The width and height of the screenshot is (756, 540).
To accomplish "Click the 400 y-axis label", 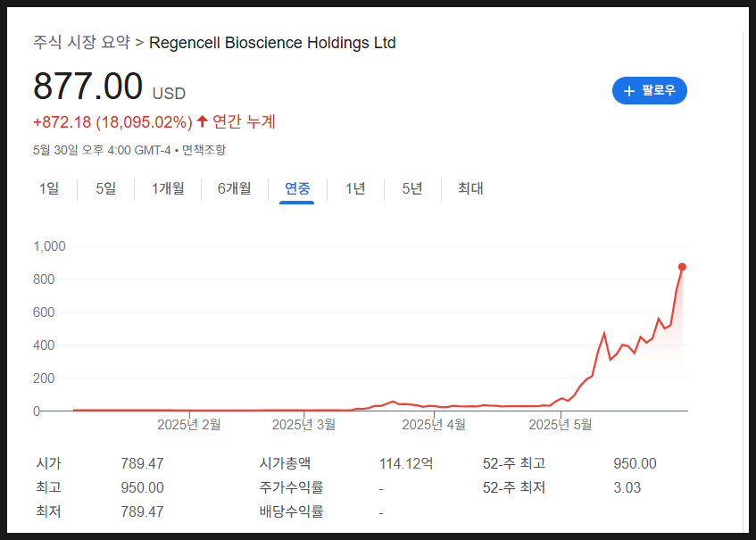I will (44, 345).
